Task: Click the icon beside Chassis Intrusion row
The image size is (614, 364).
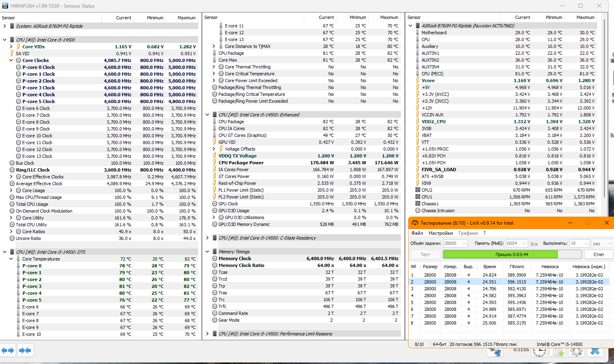Action: coord(418,211)
